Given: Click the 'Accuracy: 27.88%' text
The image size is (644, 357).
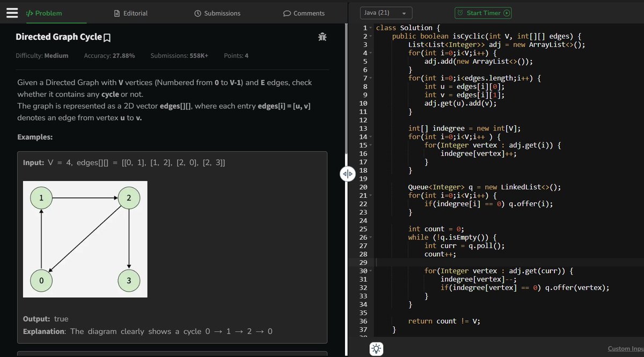Looking at the screenshot, I should pos(109,56).
